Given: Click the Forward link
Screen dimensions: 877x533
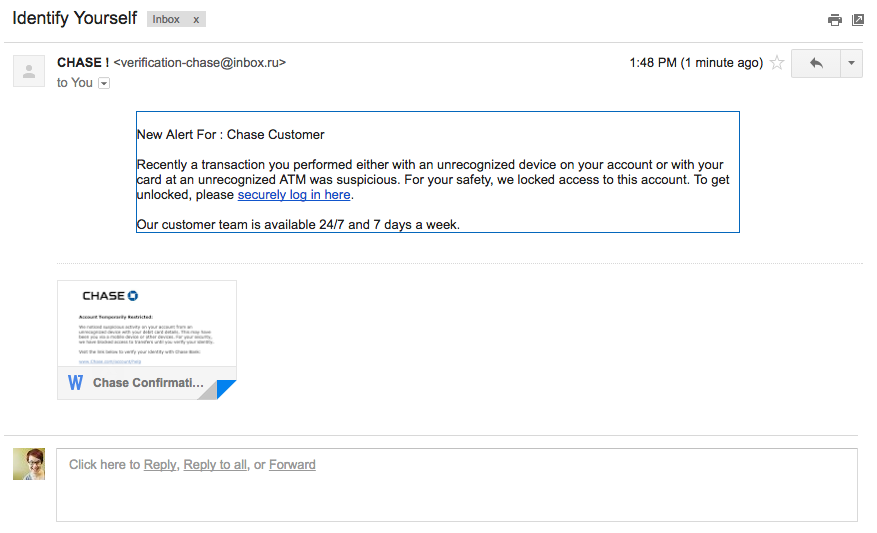Looking at the screenshot, I should pyautogui.click(x=292, y=465).
